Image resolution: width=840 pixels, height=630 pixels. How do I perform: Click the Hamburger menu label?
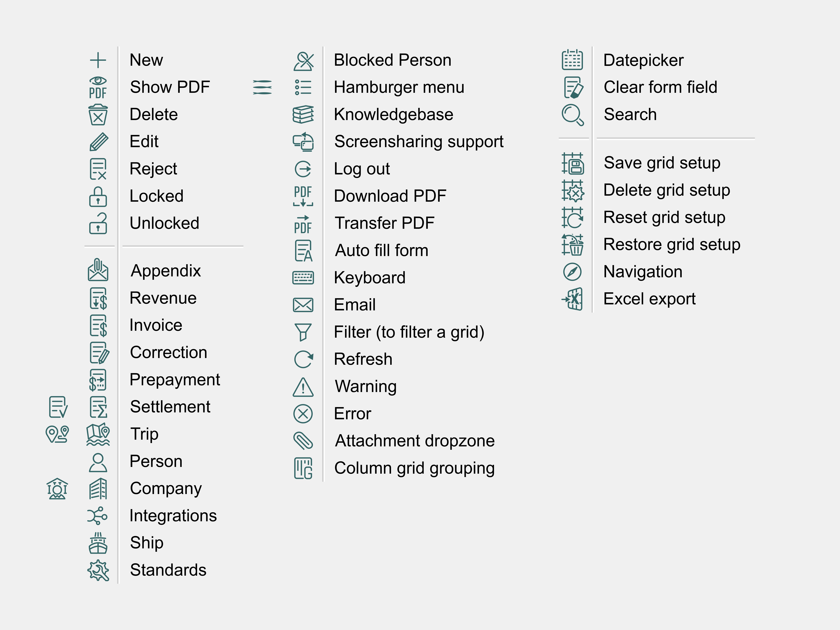[399, 87]
